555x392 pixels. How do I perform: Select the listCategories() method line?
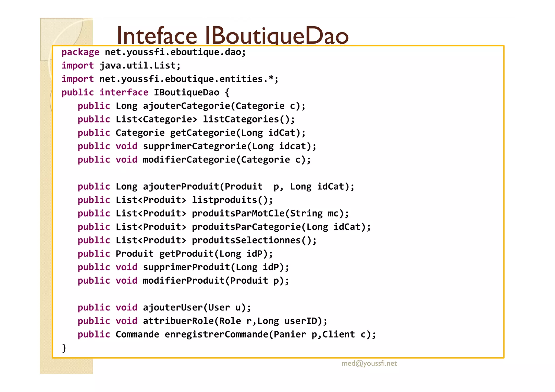[x=186, y=119]
